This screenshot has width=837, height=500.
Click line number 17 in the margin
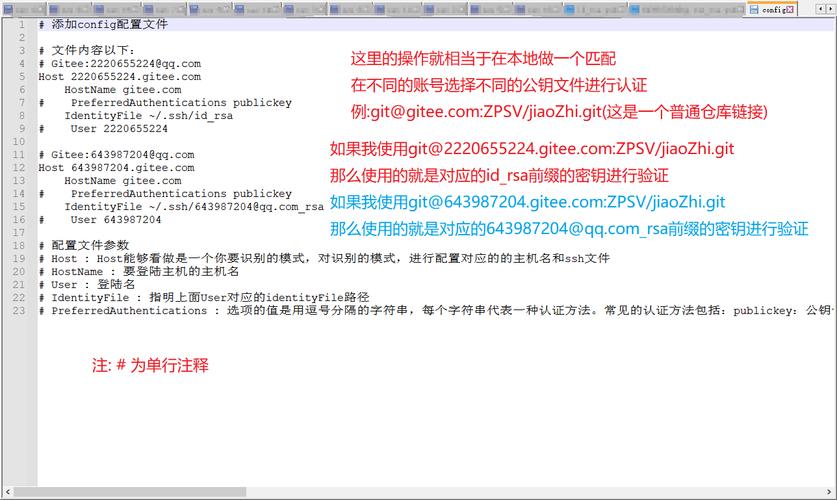(19, 233)
